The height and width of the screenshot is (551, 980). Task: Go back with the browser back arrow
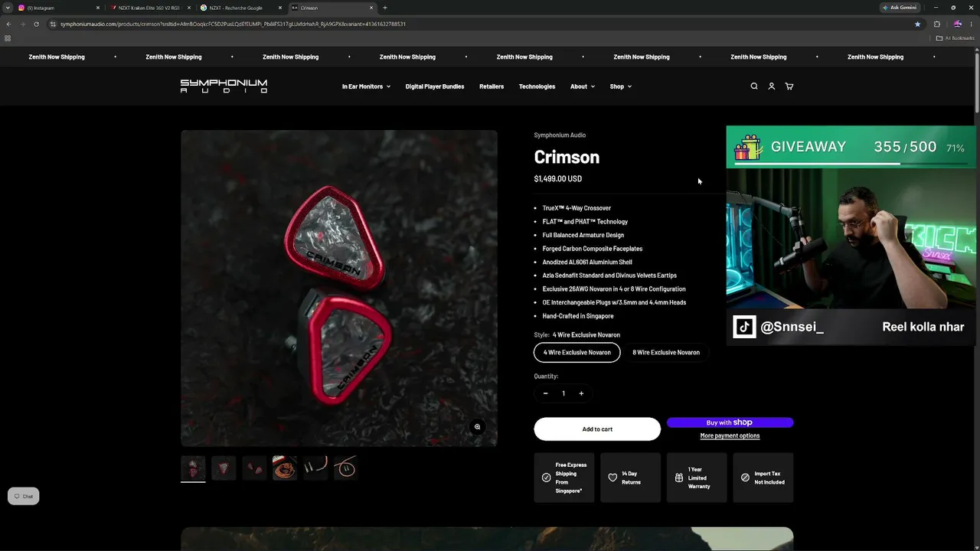pos(8,24)
